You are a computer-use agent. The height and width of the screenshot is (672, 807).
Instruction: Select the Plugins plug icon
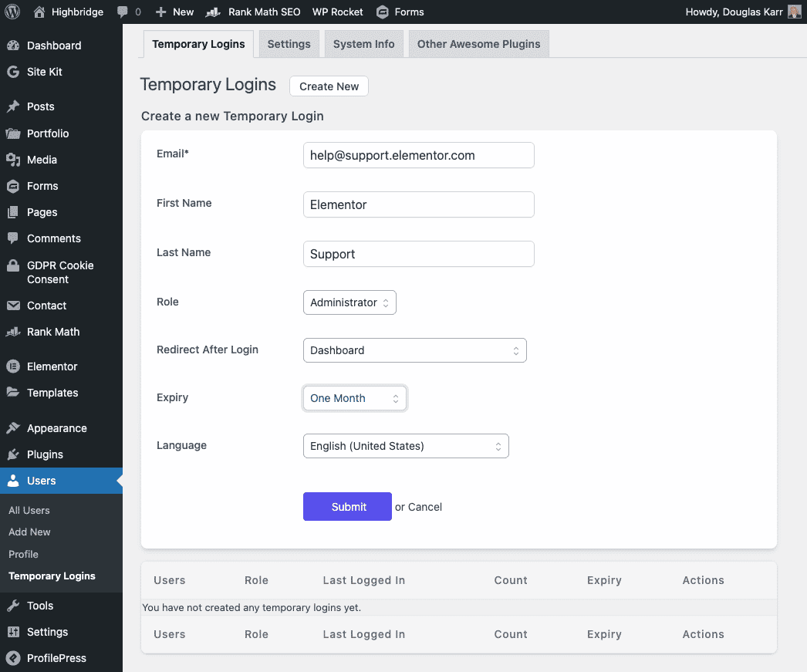[13, 454]
